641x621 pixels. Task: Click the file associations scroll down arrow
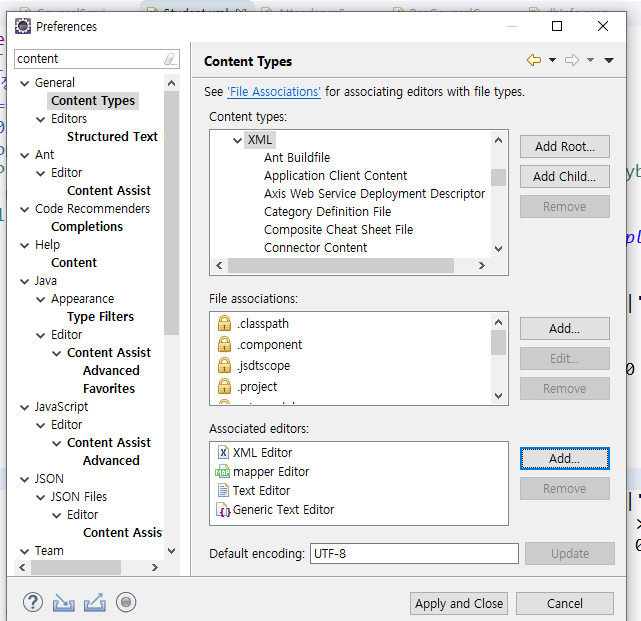498,395
